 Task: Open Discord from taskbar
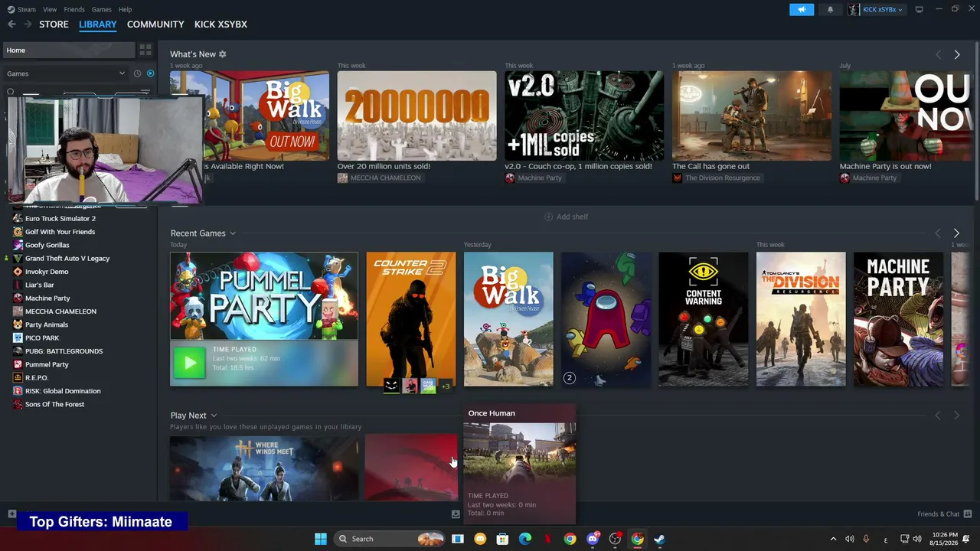(593, 539)
